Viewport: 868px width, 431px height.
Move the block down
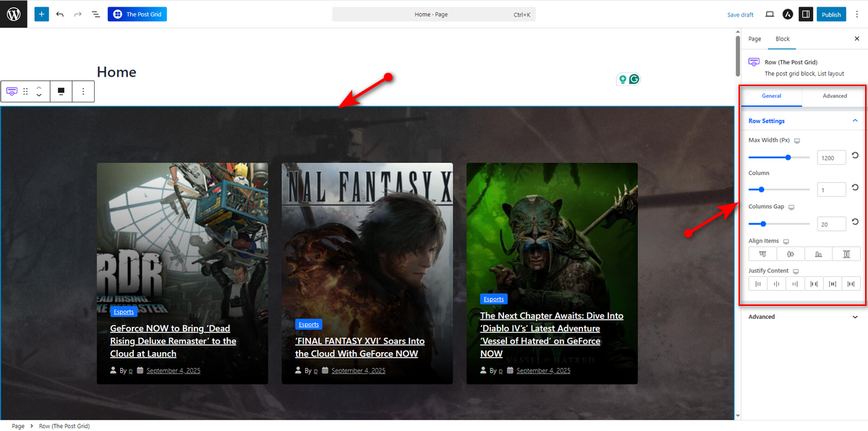pyautogui.click(x=39, y=95)
